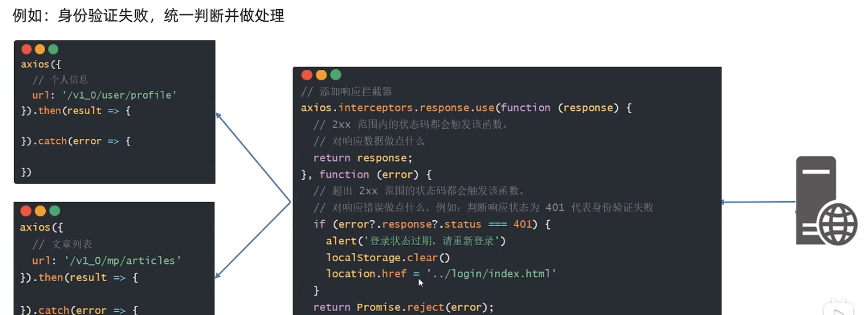Click comment 2xx 范围内的状态码都会触发该函数

[x=411, y=124]
